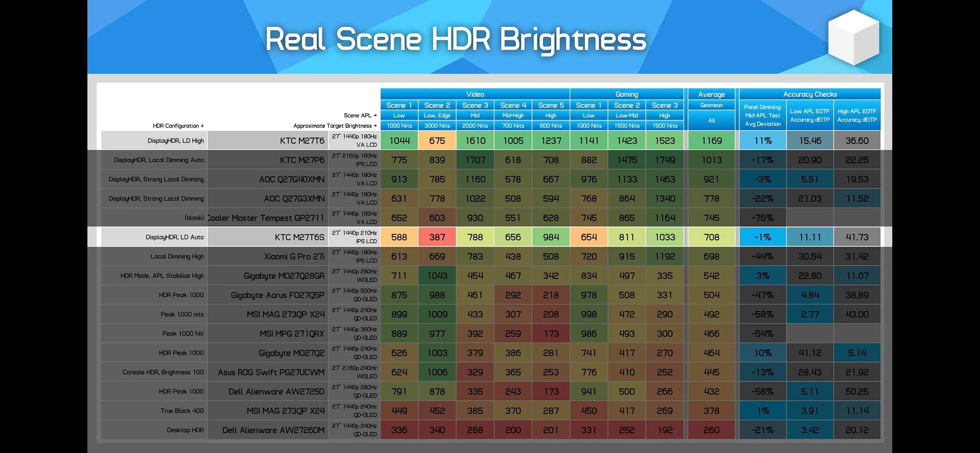The height and width of the screenshot is (453, 980).
Task: Click the "HDR Configuration" label
Action: pyautogui.click(x=178, y=126)
